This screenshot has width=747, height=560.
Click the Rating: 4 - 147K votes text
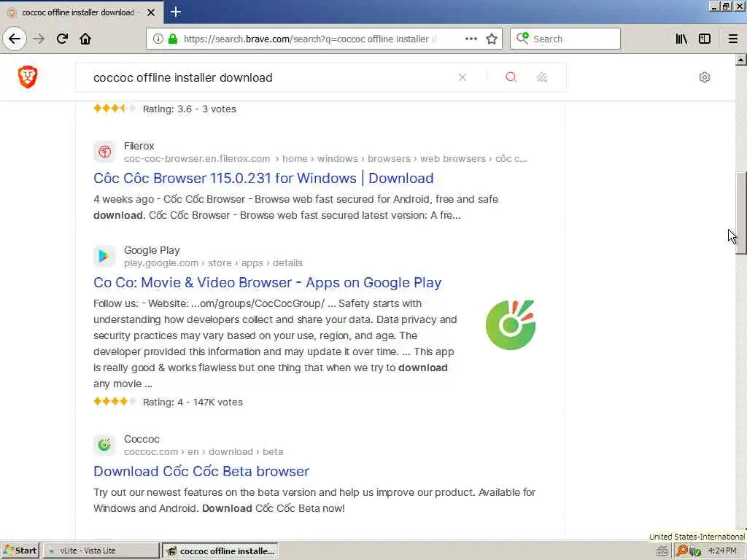click(x=193, y=402)
